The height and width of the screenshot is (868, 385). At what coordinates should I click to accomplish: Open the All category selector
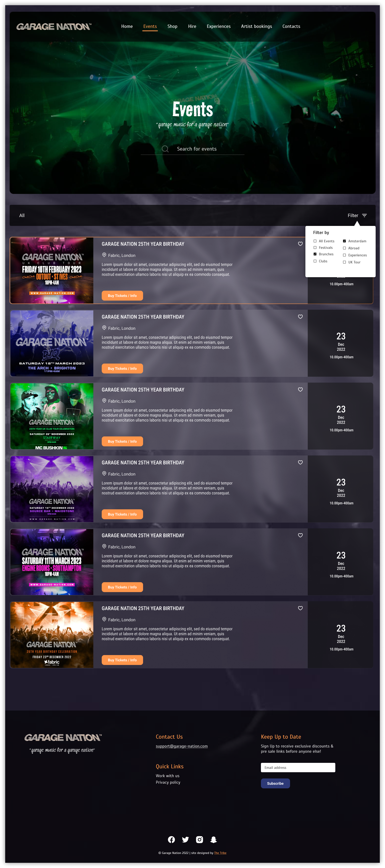click(22, 215)
